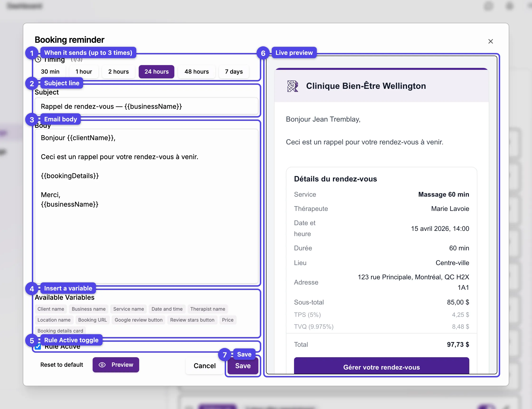This screenshot has height=409, width=532.
Task: Click the 'Bonjour Jean Tremblay,' greeting line
Action: coord(323,119)
